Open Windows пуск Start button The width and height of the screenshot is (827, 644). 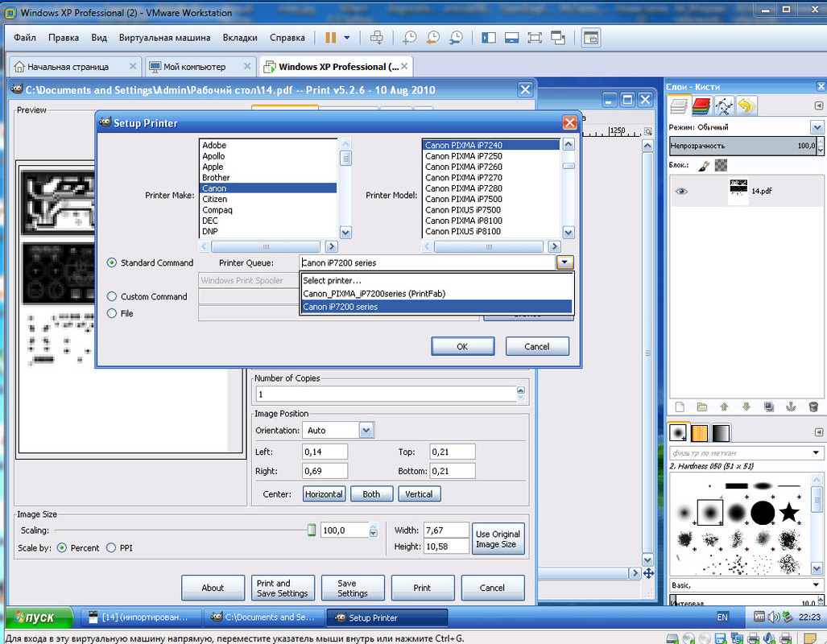(x=38, y=617)
